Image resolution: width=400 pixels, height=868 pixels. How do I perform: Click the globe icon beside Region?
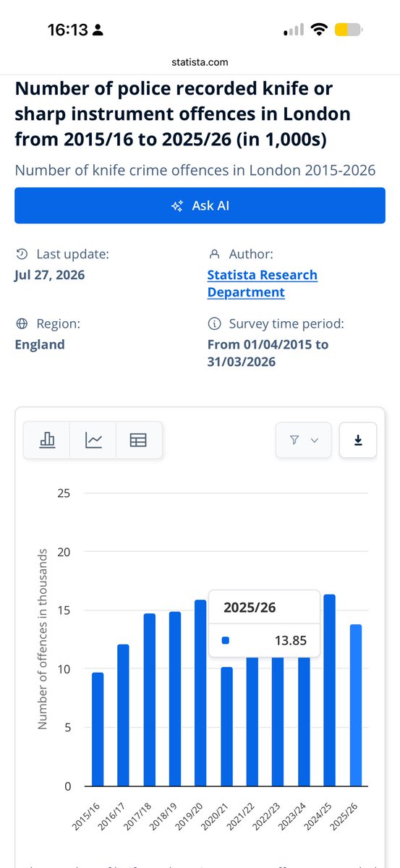click(21, 323)
